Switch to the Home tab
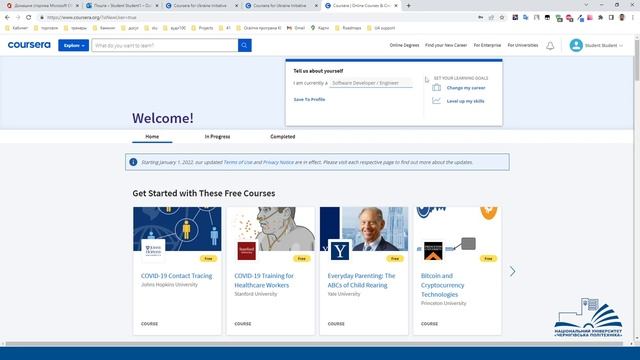The width and height of the screenshot is (640, 360). pos(152,136)
